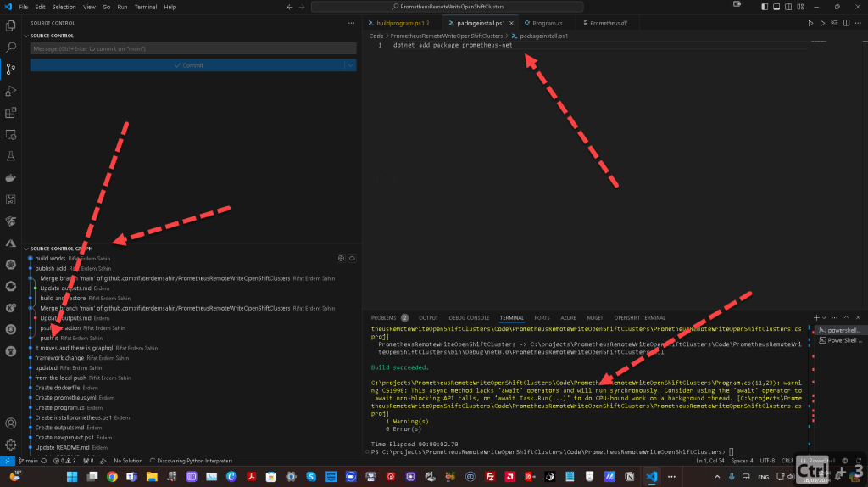The image size is (868, 487).
Task: Click the go forward navigation arrow
Action: 302,7
